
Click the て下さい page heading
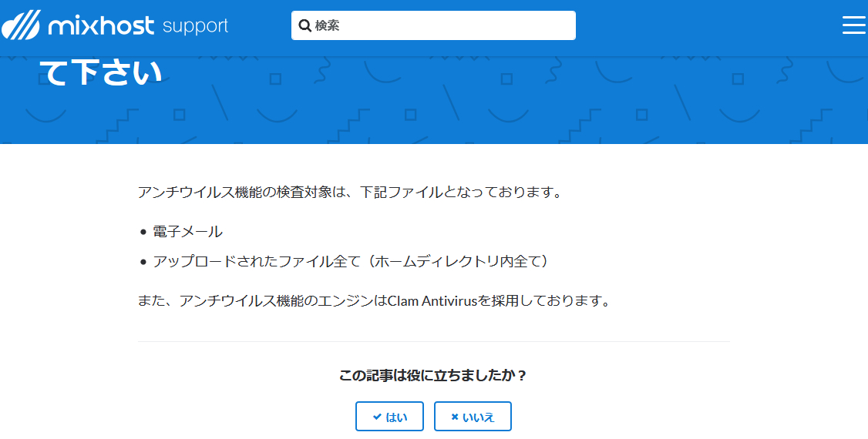(x=101, y=72)
